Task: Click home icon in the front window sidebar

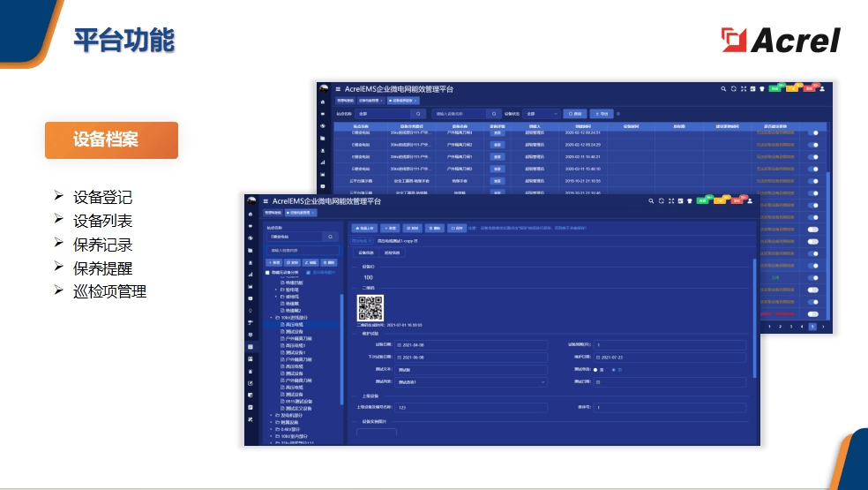Action: point(251,214)
